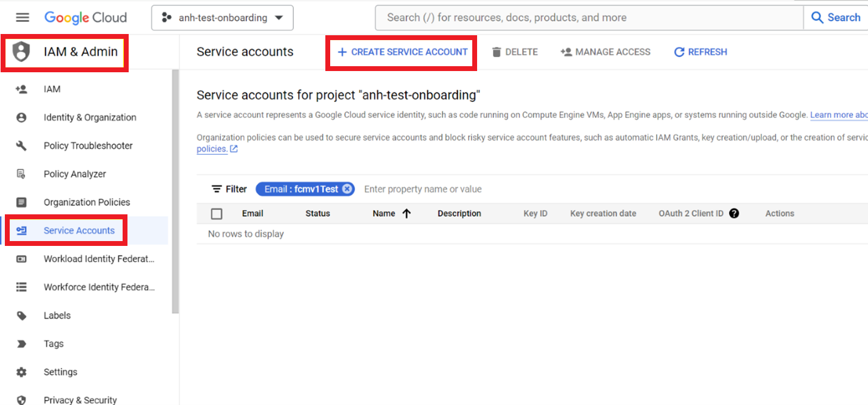Click MANAGE ACCESS button
The width and height of the screenshot is (868, 405).
(605, 52)
